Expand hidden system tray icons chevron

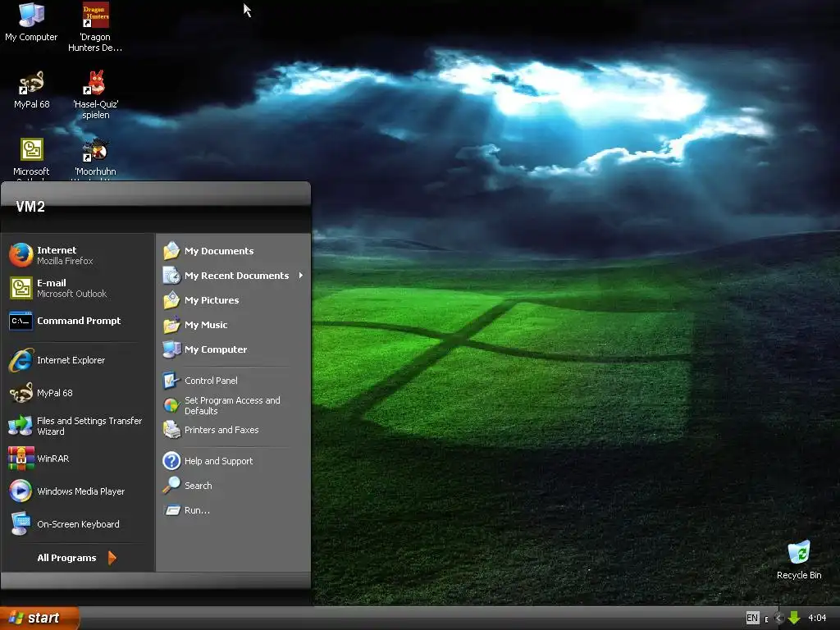pos(779,618)
